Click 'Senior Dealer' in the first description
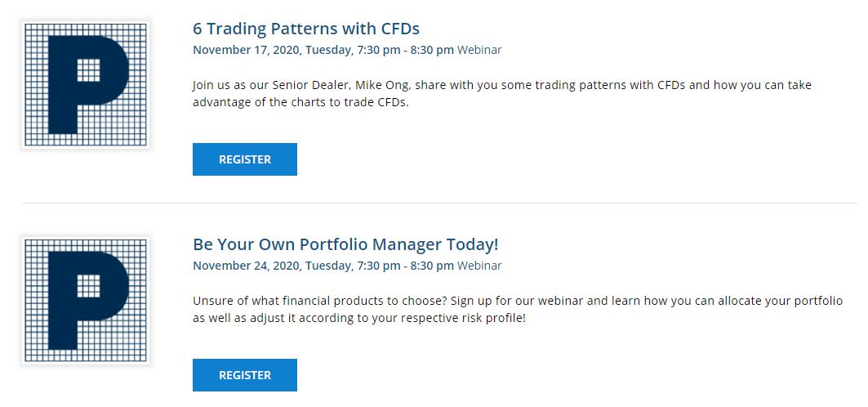 pos(310,86)
